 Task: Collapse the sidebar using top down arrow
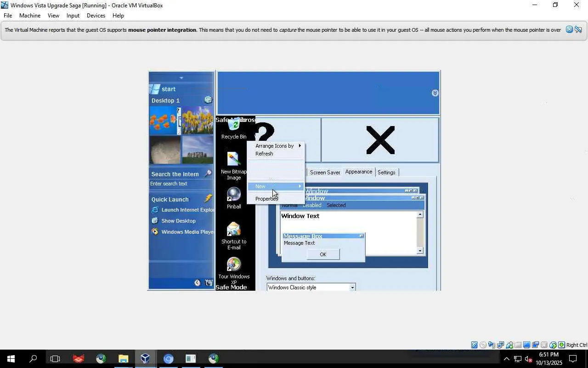181,78
